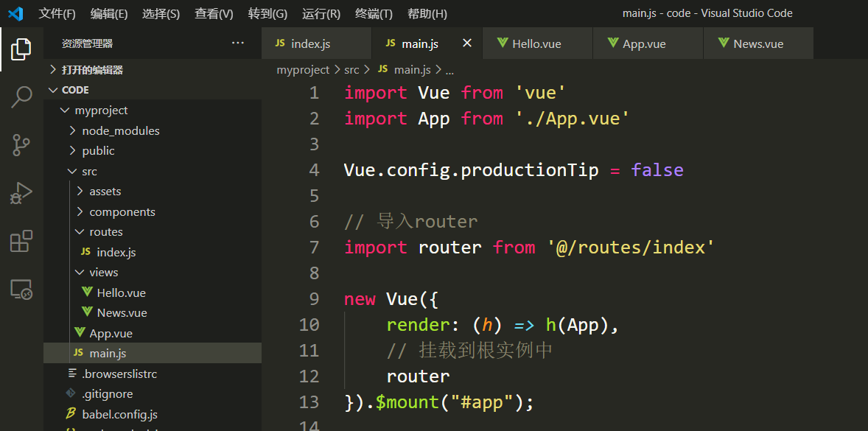Open the 终端(T) menu
The width and height of the screenshot is (868, 431).
point(374,14)
